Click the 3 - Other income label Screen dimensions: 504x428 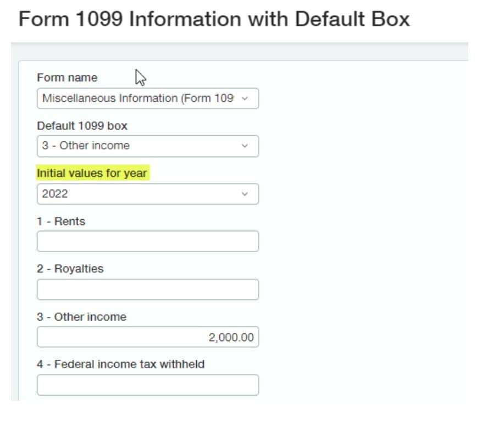click(81, 316)
